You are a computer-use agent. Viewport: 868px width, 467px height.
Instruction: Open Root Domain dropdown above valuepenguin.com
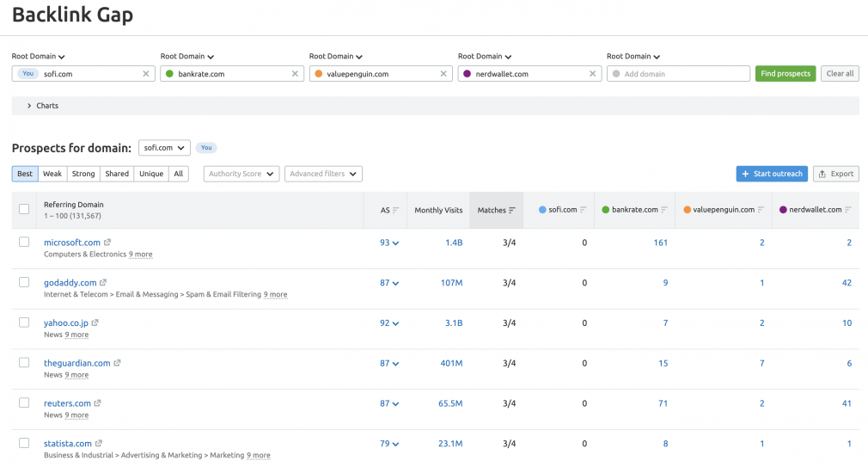coord(336,57)
